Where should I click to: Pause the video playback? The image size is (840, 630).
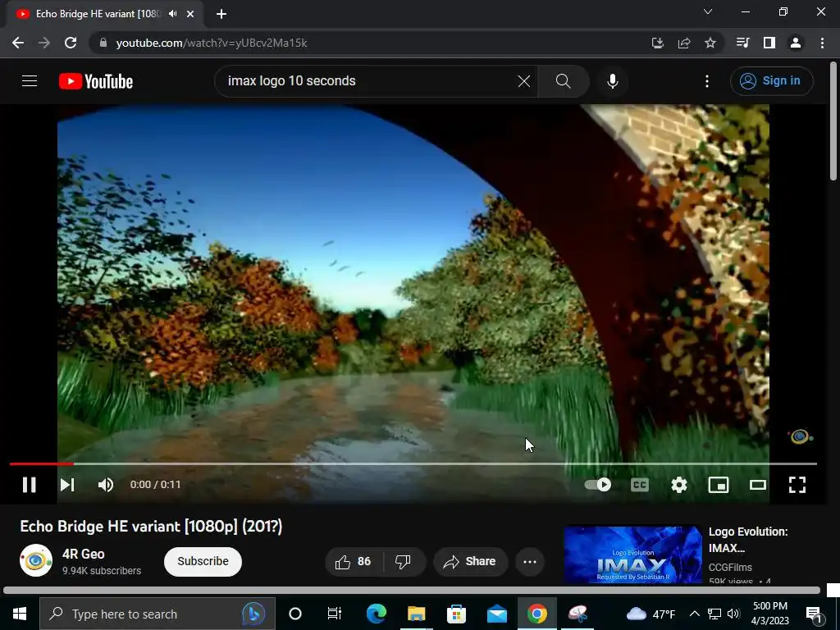[x=29, y=485]
